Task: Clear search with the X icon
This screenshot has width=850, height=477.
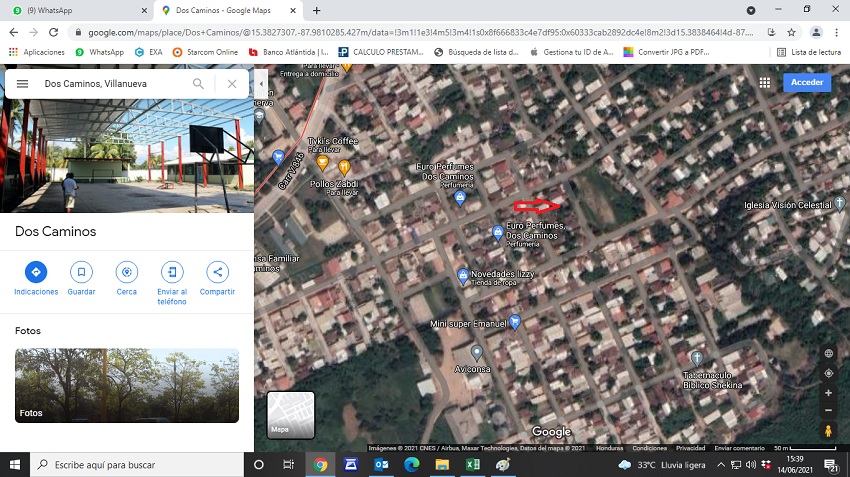Action: pyautogui.click(x=232, y=84)
